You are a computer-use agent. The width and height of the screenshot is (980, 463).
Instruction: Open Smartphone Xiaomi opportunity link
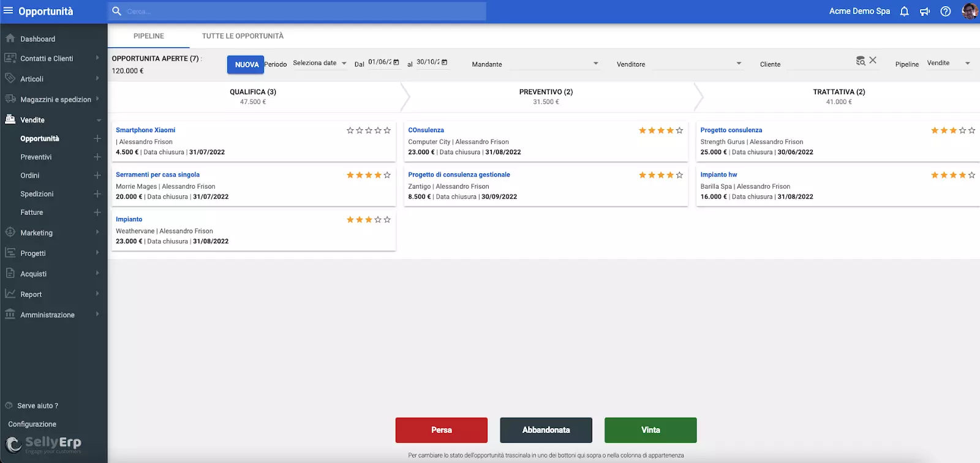coord(146,130)
